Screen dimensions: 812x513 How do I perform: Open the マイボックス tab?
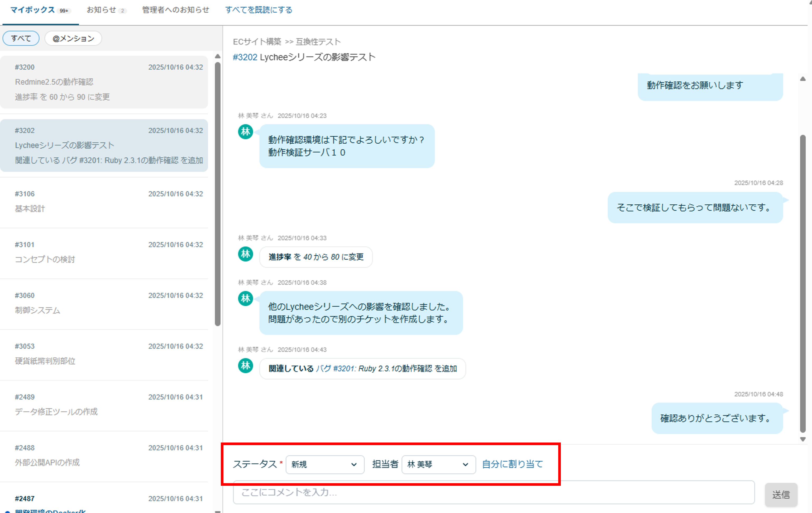pyautogui.click(x=32, y=10)
